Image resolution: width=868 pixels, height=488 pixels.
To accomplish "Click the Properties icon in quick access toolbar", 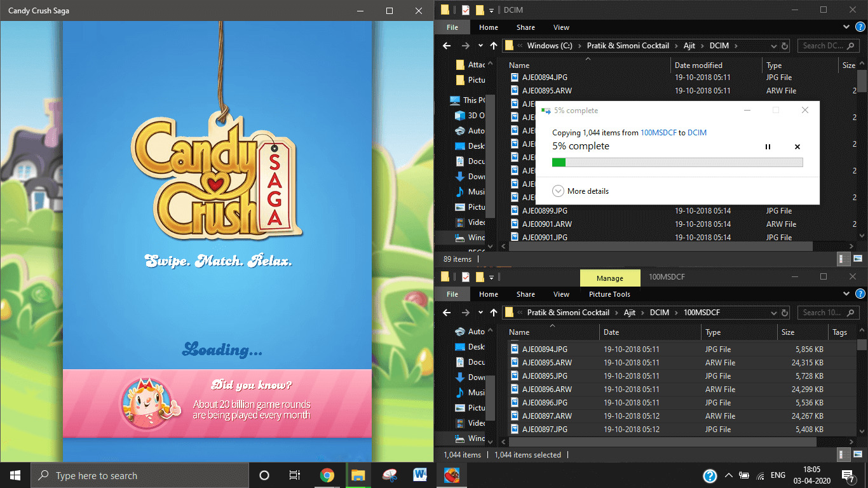I will (466, 10).
